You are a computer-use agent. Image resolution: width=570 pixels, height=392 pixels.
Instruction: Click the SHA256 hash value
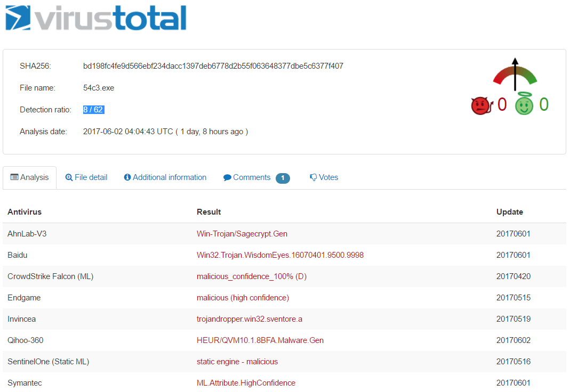click(213, 66)
